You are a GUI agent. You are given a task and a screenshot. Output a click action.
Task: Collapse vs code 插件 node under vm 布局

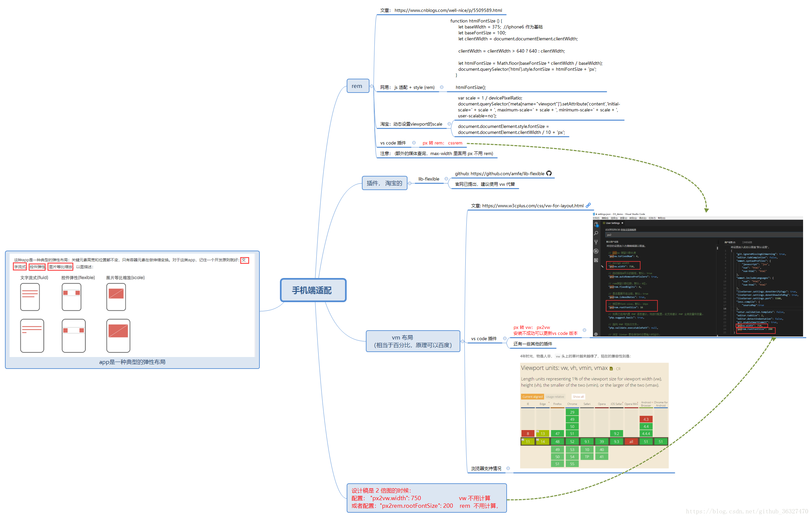(x=505, y=339)
